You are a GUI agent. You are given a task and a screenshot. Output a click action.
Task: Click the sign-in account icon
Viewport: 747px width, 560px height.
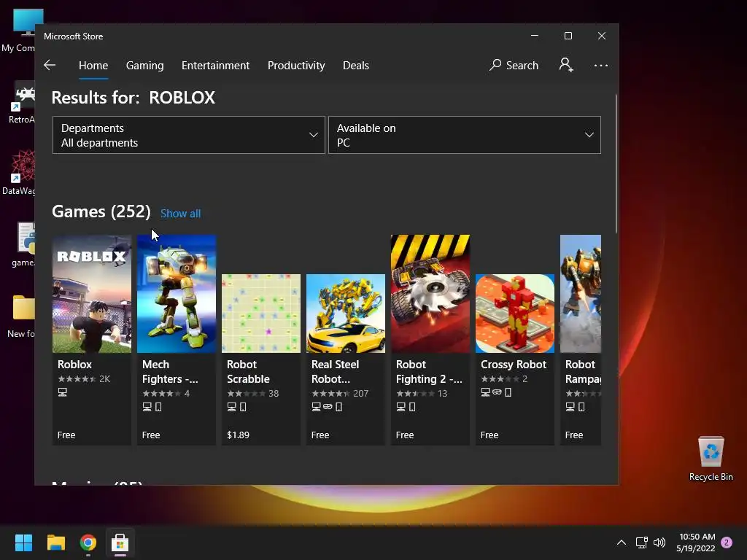566,65
